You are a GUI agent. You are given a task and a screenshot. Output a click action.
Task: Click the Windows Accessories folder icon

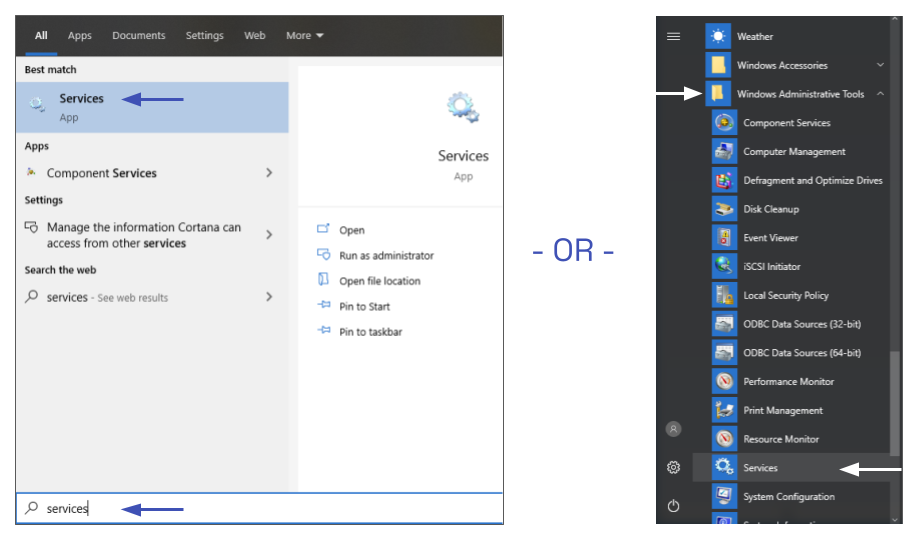tap(718, 65)
